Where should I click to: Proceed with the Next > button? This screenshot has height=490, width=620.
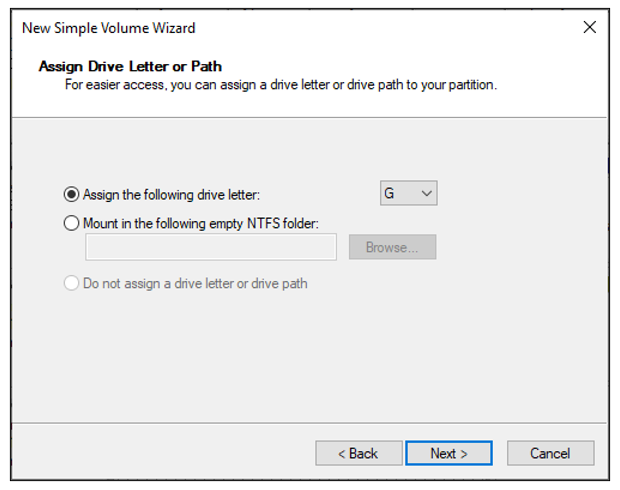449,453
